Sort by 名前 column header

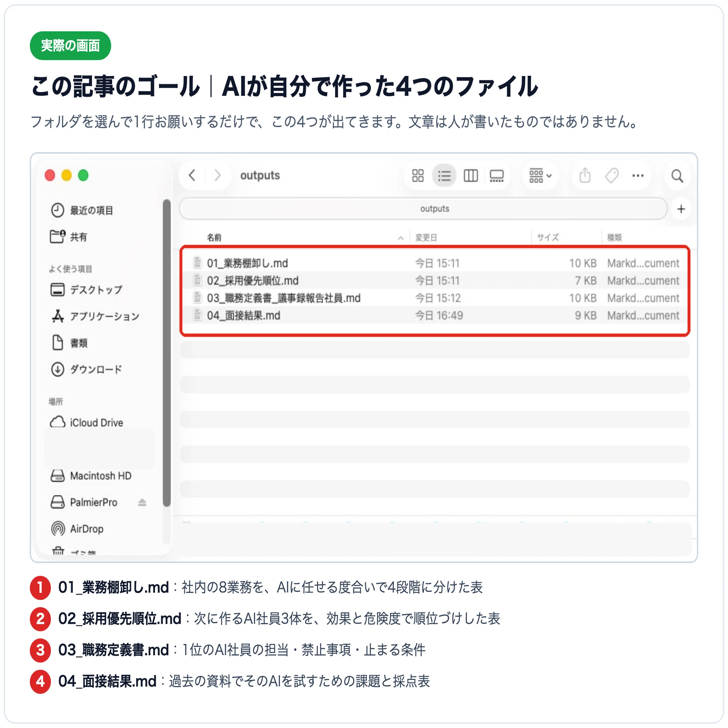click(x=214, y=237)
